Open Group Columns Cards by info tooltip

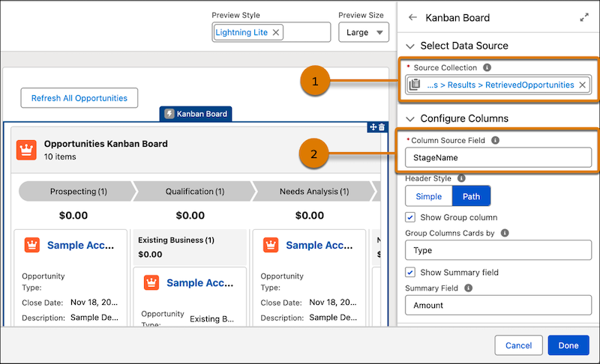tap(505, 233)
